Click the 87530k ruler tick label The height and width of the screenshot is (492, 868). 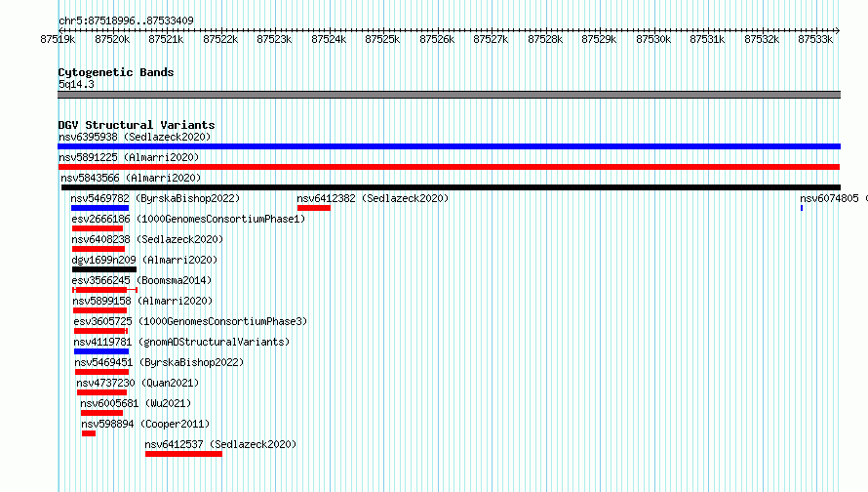pos(653,39)
